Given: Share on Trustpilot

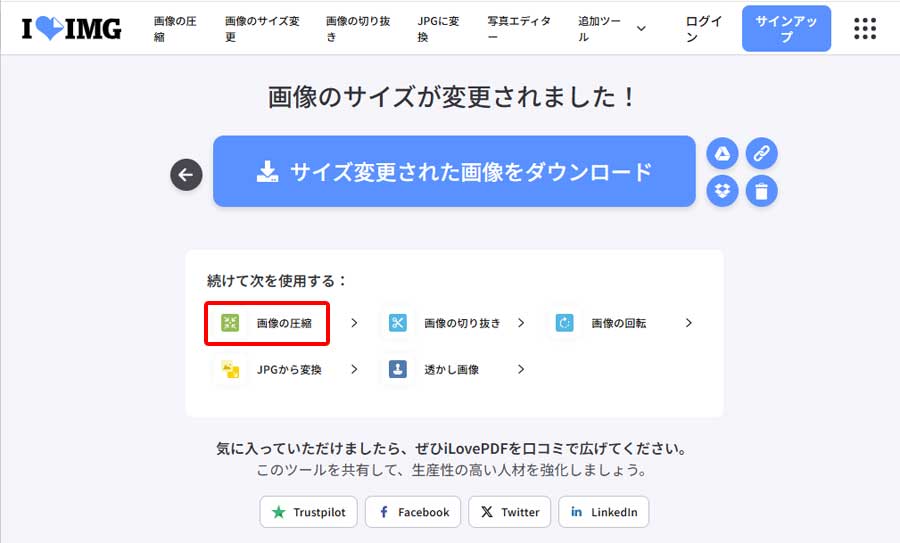Looking at the screenshot, I should click(308, 512).
